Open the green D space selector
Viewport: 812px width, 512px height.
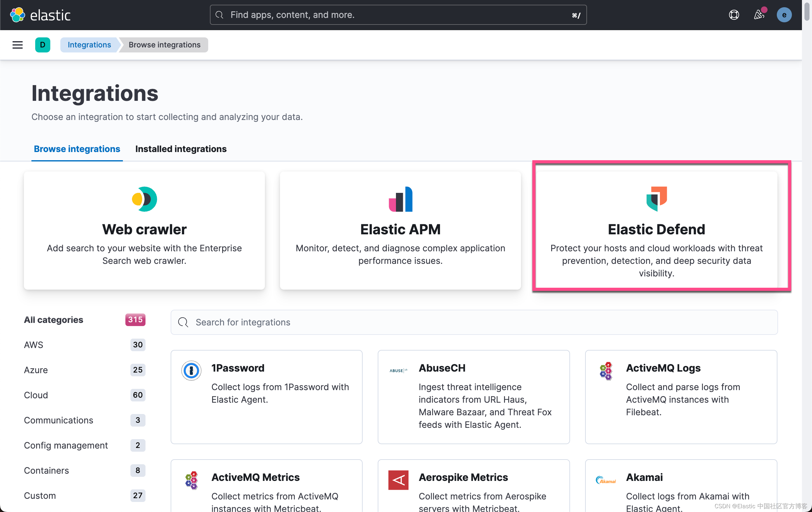42,45
